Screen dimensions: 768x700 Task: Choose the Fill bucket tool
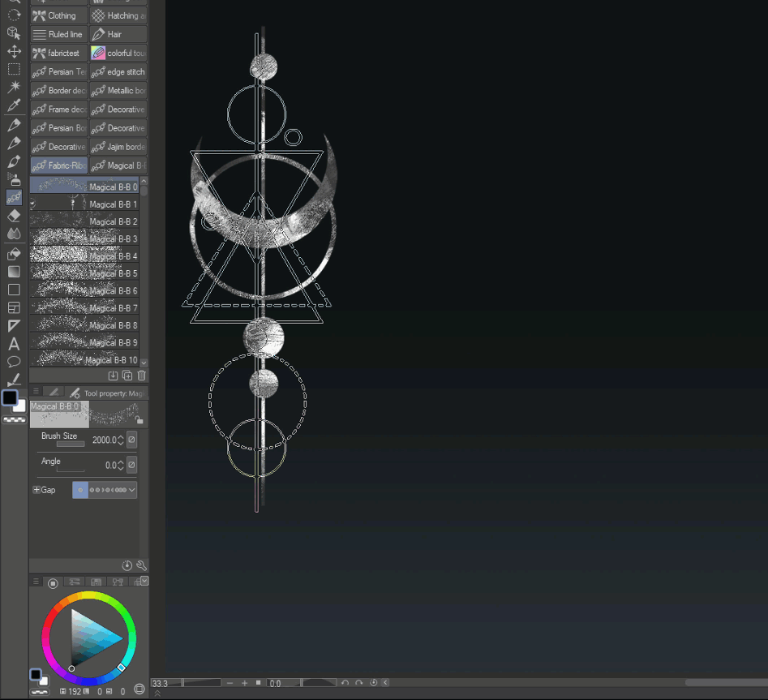[14, 254]
